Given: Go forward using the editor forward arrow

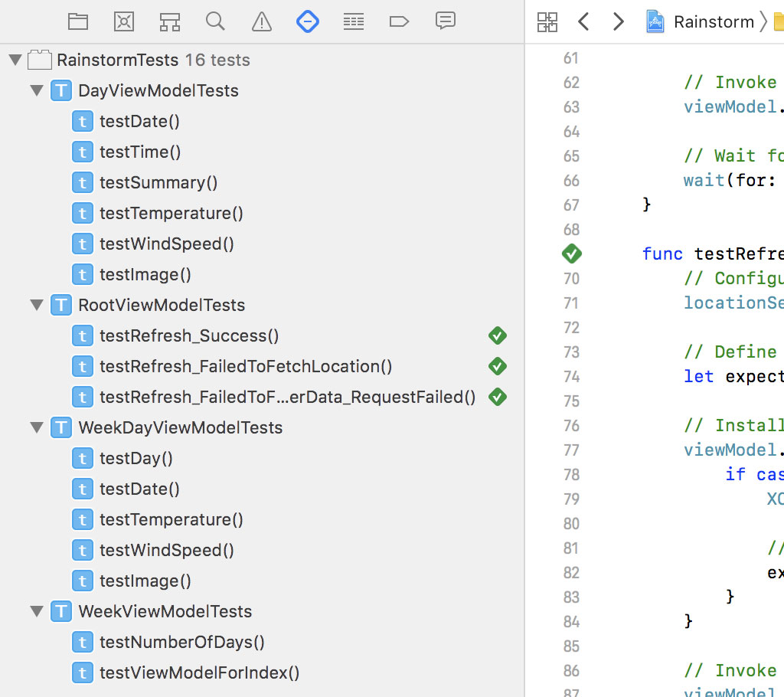Looking at the screenshot, I should pos(619,21).
